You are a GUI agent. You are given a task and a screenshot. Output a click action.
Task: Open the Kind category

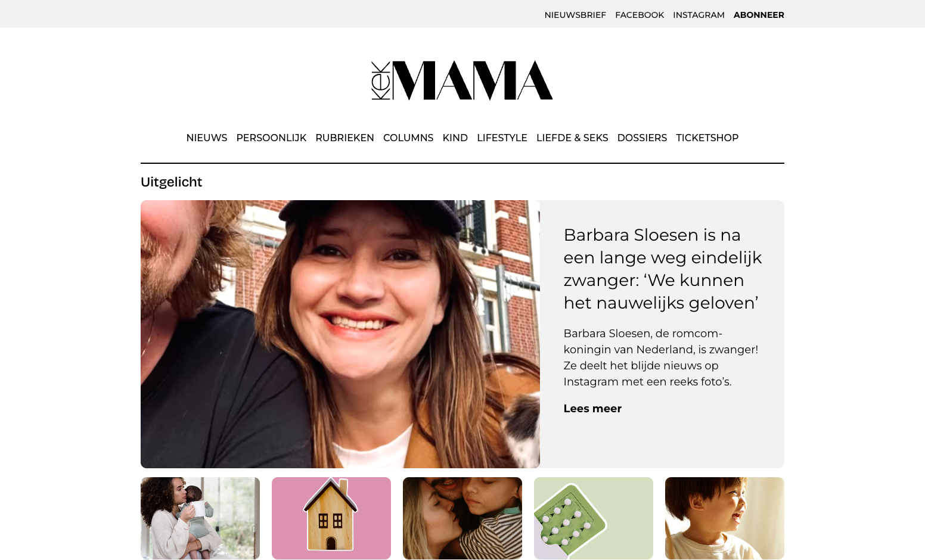coord(455,138)
